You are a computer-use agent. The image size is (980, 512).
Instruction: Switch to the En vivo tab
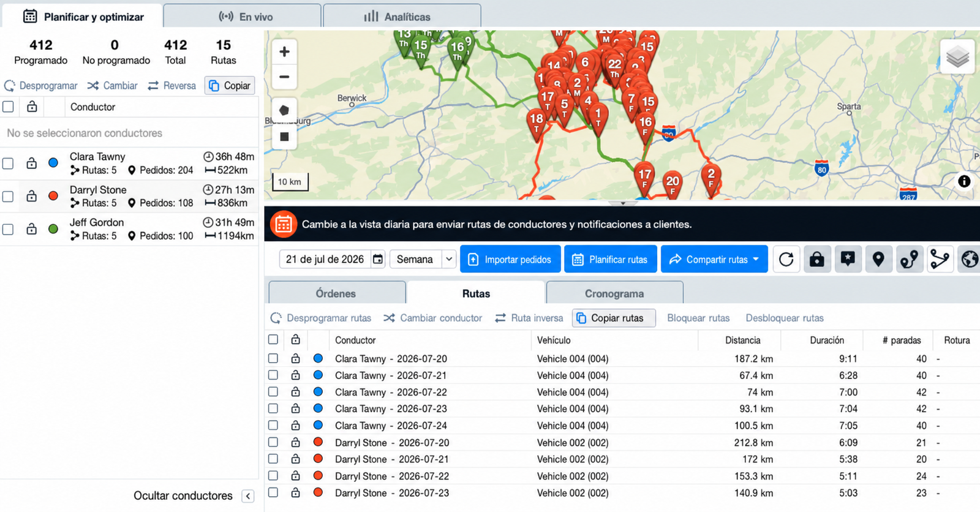(243, 17)
